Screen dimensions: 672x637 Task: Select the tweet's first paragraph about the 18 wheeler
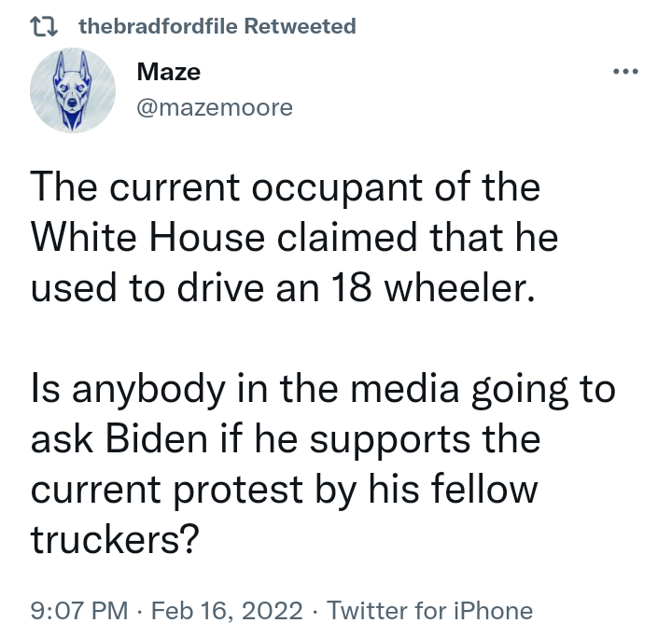click(294, 237)
